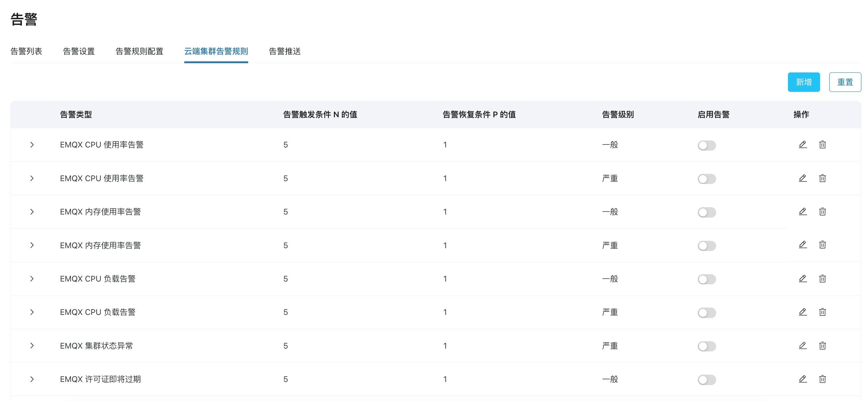Switch to the 告警列表 tab

coord(26,51)
